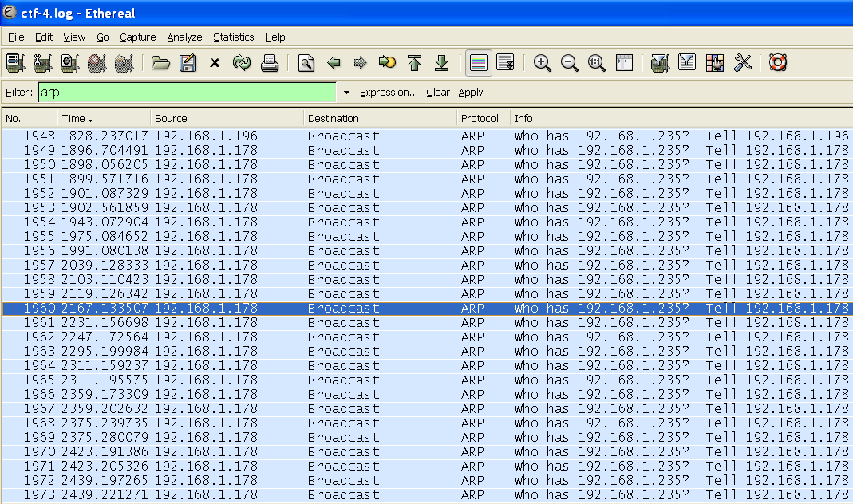Open the Edit coloring rules icon

coord(715,63)
